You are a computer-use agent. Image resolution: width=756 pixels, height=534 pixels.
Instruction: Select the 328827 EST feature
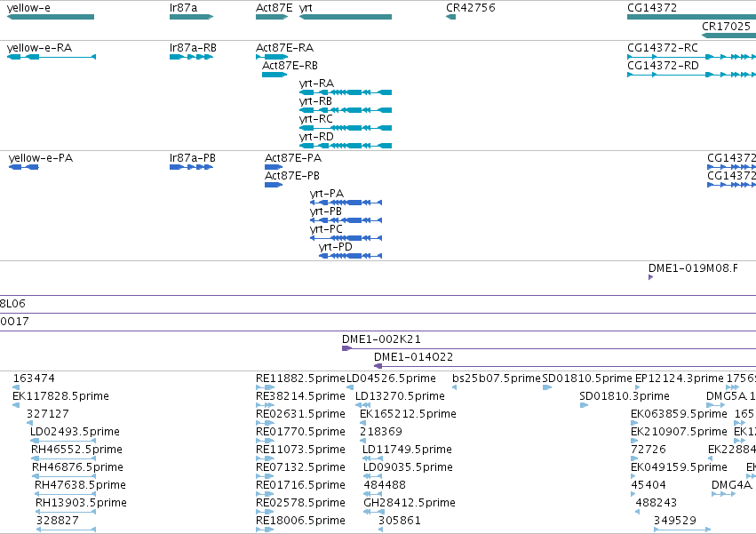[67, 530]
